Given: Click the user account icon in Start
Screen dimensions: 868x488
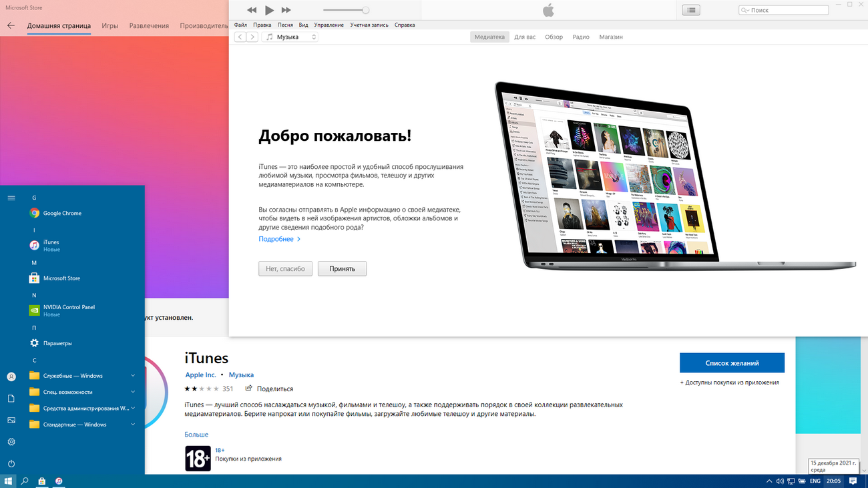Looking at the screenshot, I should [11, 377].
